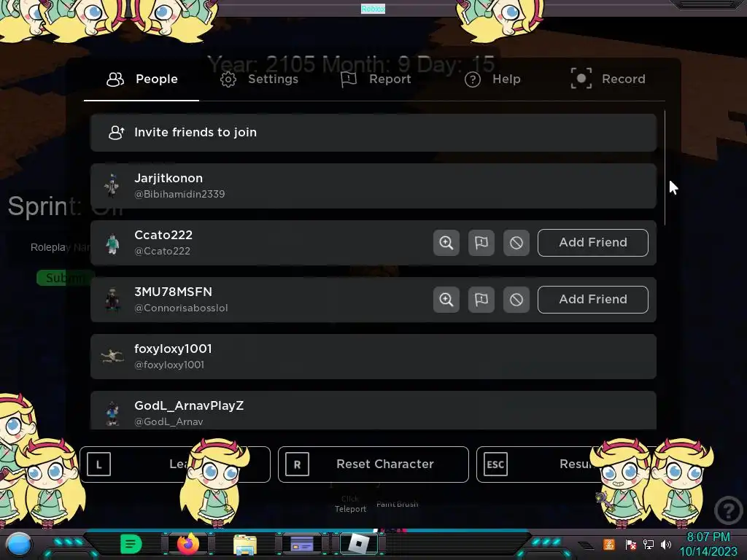
Task: Switch to the Settings tab
Action: pyautogui.click(x=259, y=79)
